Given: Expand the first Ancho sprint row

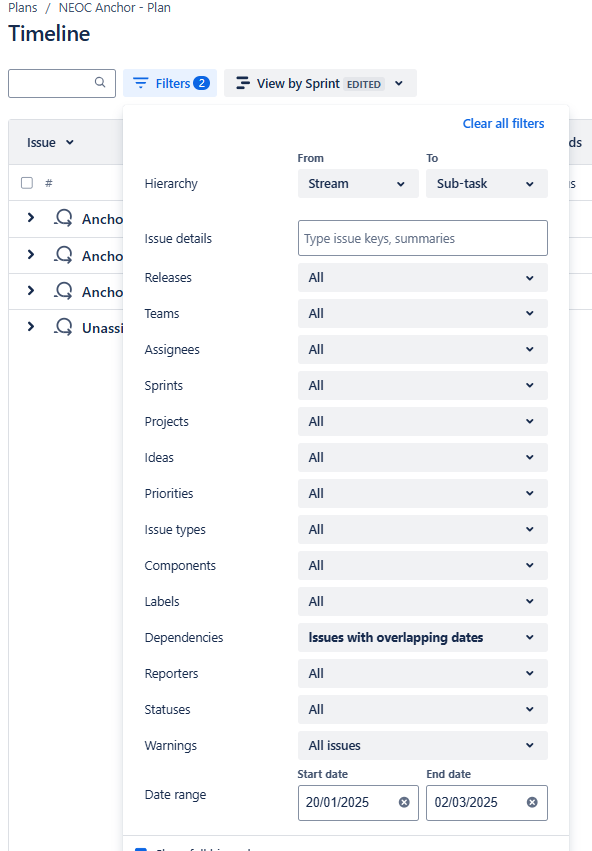Looking at the screenshot, I should click(31, 218).
